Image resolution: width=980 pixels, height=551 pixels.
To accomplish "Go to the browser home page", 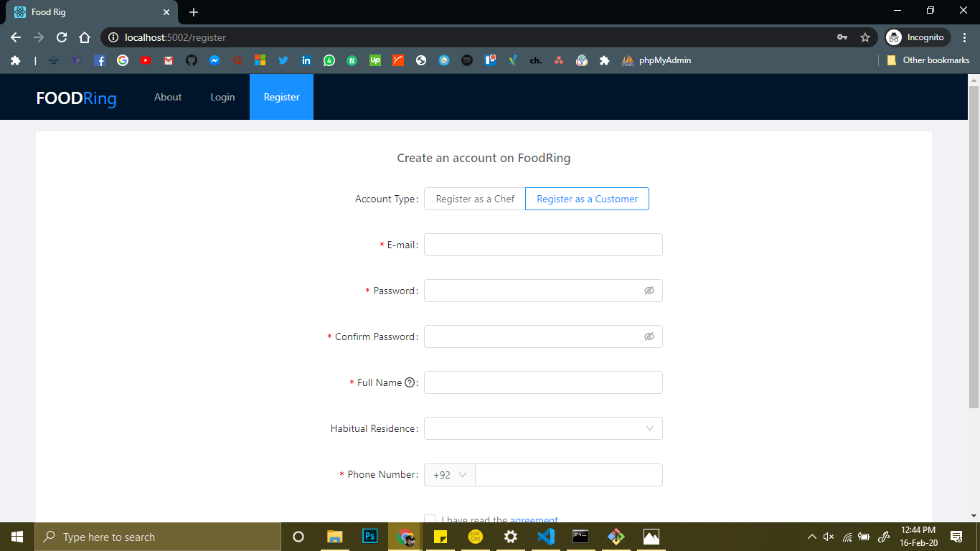I will coord(85,37).
